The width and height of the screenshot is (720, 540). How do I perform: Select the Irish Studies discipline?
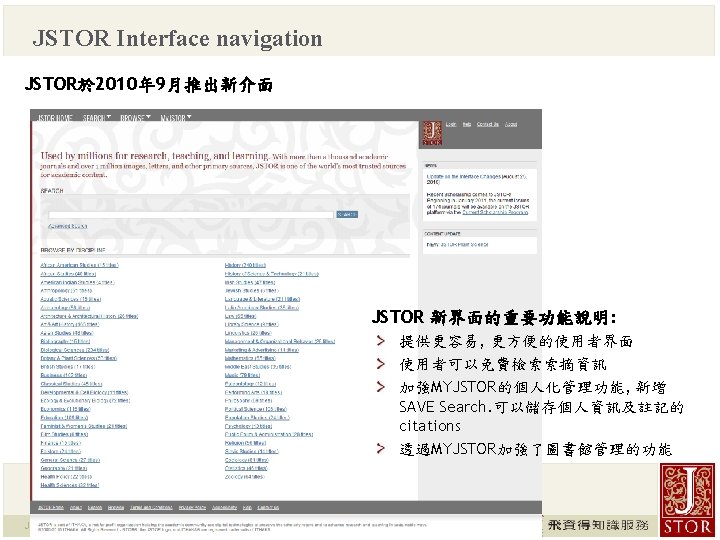pos(250,283)
